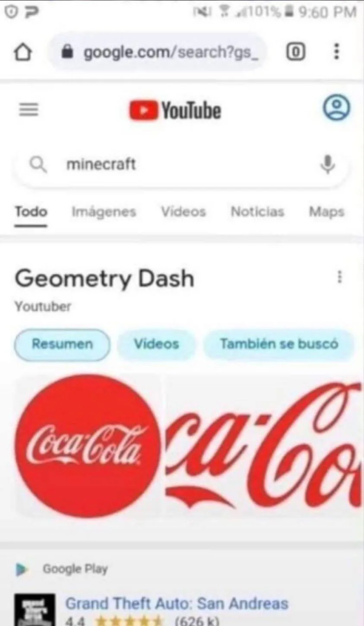Click the magnifier search icon
The image size is (364, 626).
point(38,164)
